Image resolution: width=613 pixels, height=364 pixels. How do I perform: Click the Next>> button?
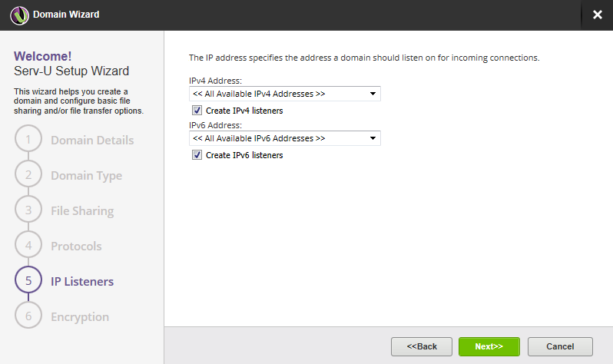(489, 346)
